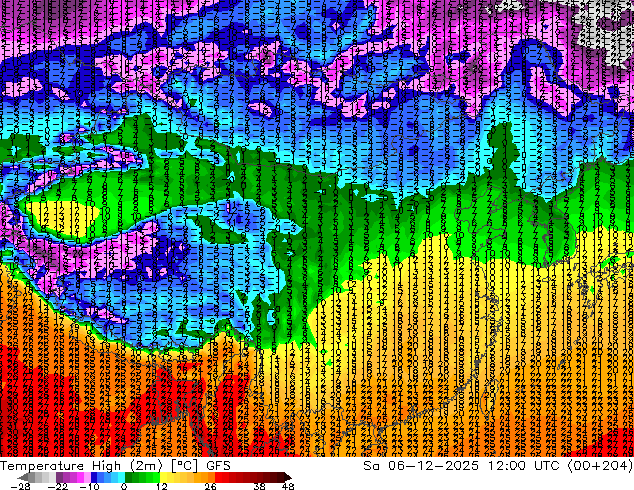Select the bright yellow 12 legend swatch
Viewport: 634px width, 490px height.
tap(163, 477)
